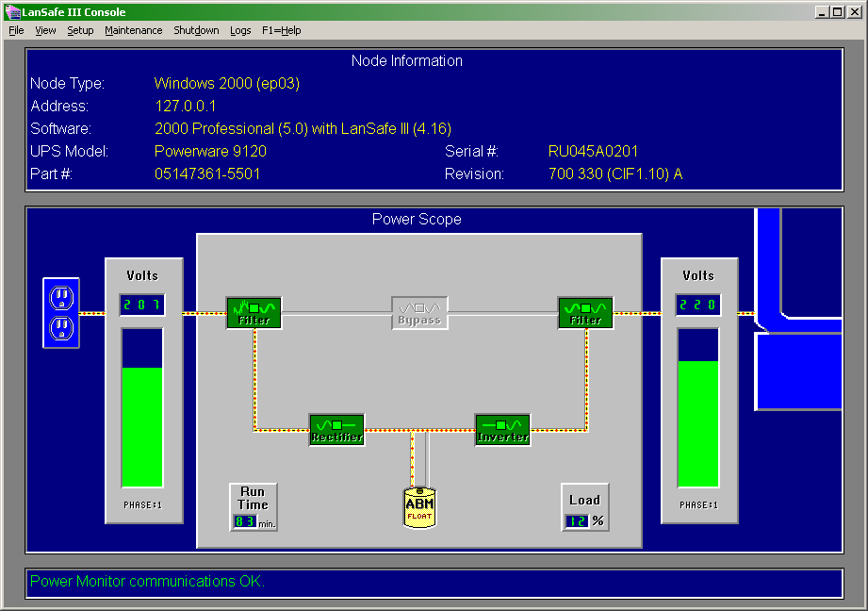The image size is (868, 611).
Task: Click the output volts green bar gauge
Action: (698, 407)
